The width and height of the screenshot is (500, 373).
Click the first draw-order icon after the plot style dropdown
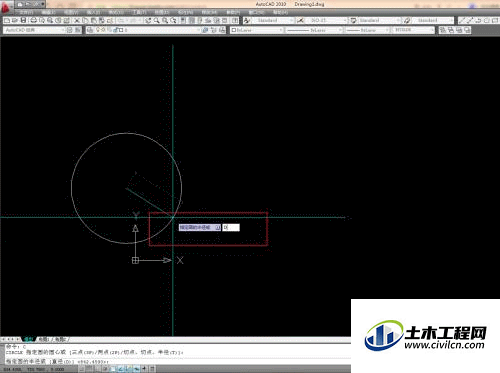443,30
